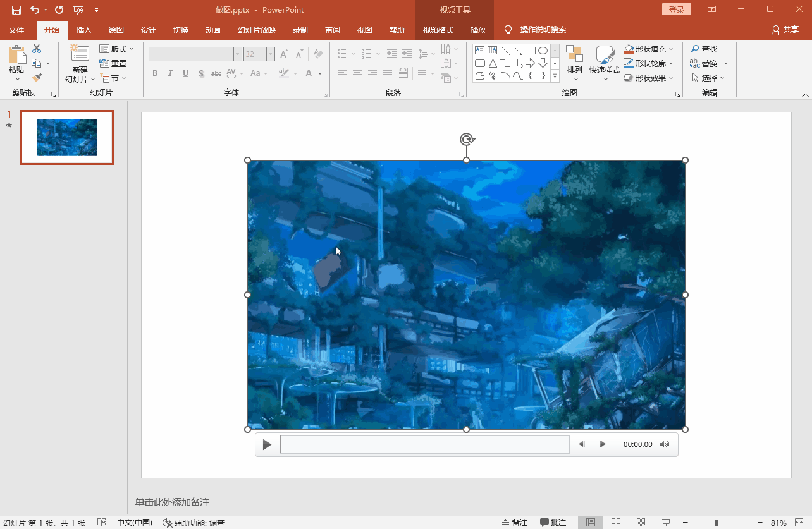Open 形状填充 shape fill options
The width and height of the screenshot is (812, 529).
pyautogui.click(x=649, y=49)
